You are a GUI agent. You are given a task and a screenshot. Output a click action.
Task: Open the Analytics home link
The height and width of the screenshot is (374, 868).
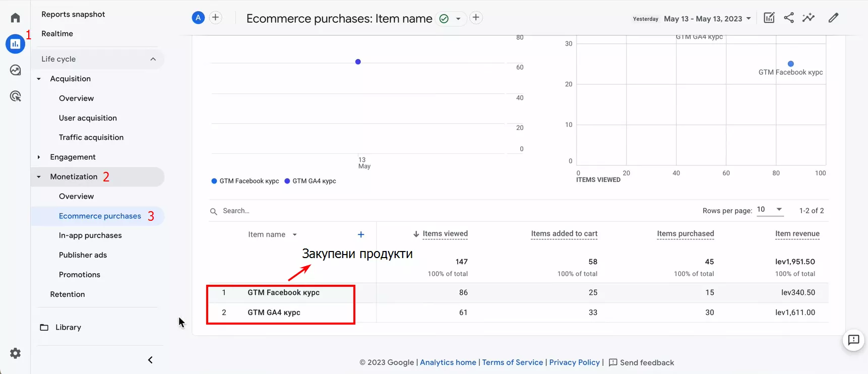click(448, 362)
